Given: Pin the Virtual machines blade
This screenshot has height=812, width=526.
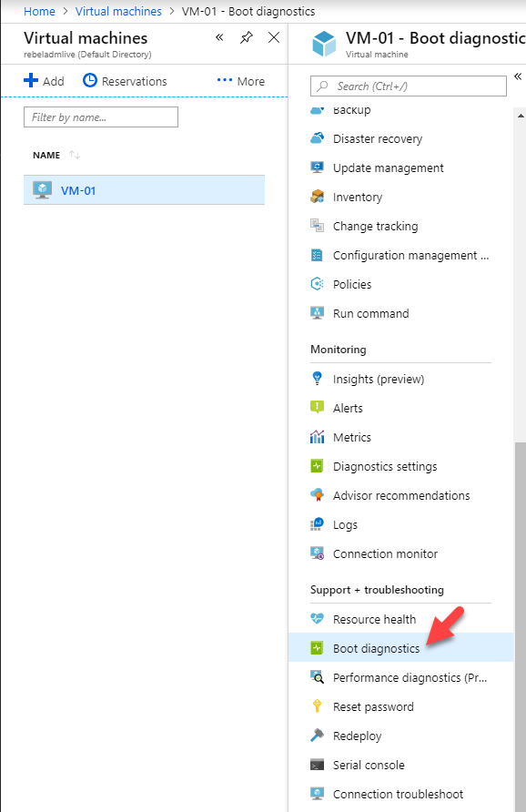Looking at the screenshot, I should (247, 37).
